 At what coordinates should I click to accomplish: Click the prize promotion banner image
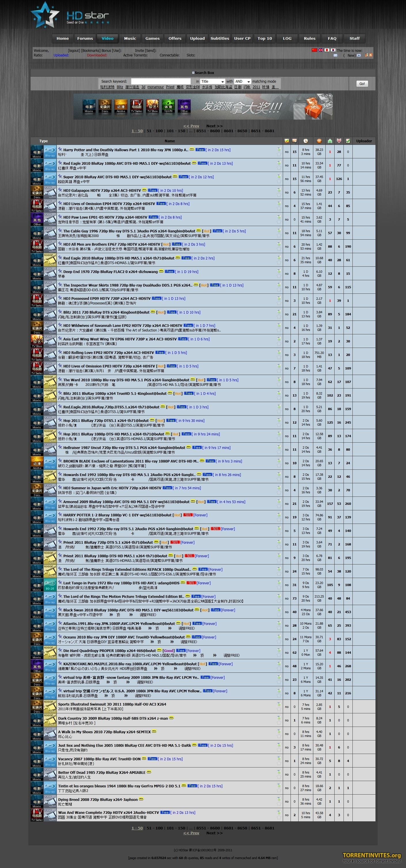pos(203,107)
